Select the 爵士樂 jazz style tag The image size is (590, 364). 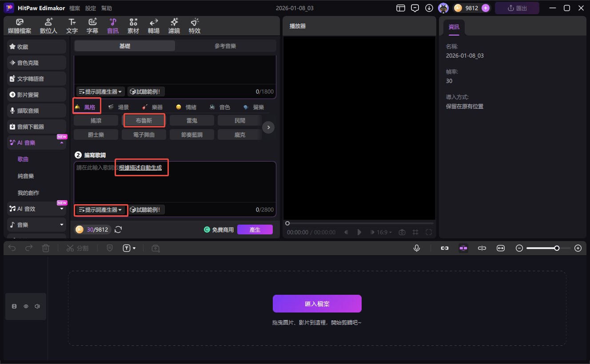96,135
